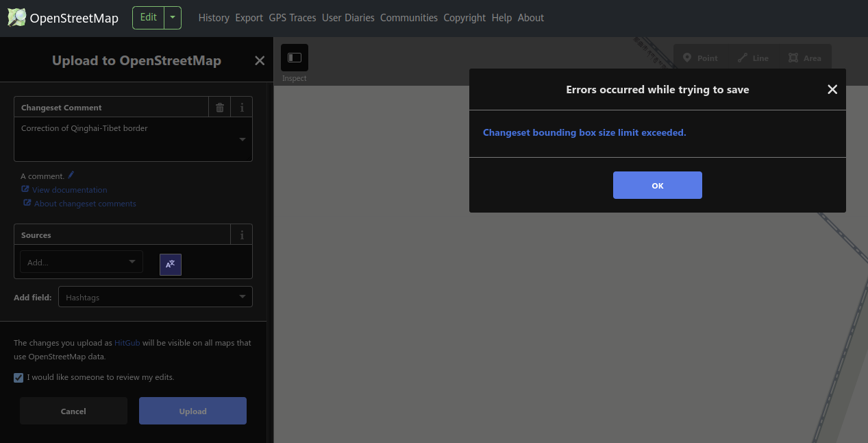868x443 pixels.
Task: Close the errors dialog with X
Action: click(x=832, y=89)
